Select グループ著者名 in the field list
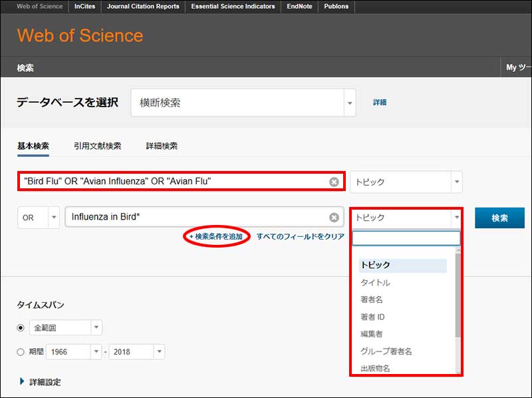532x398 pixels. click(386, 351)
